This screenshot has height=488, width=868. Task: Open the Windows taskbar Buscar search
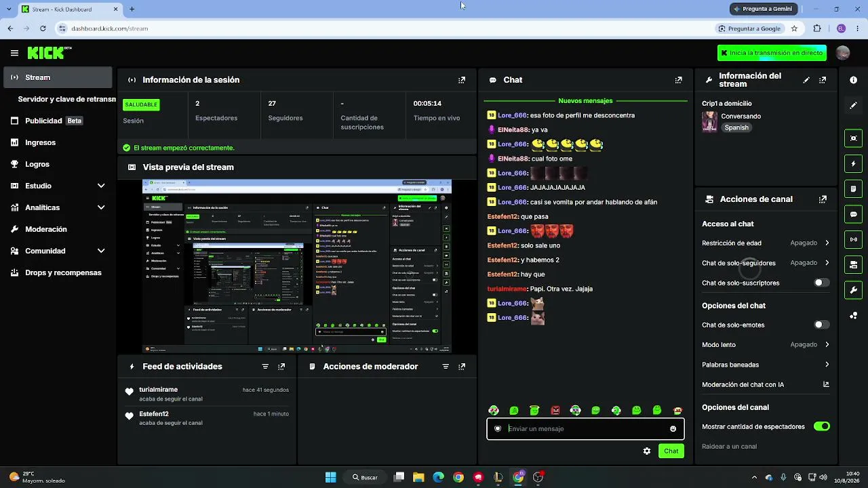coord(365,477)
